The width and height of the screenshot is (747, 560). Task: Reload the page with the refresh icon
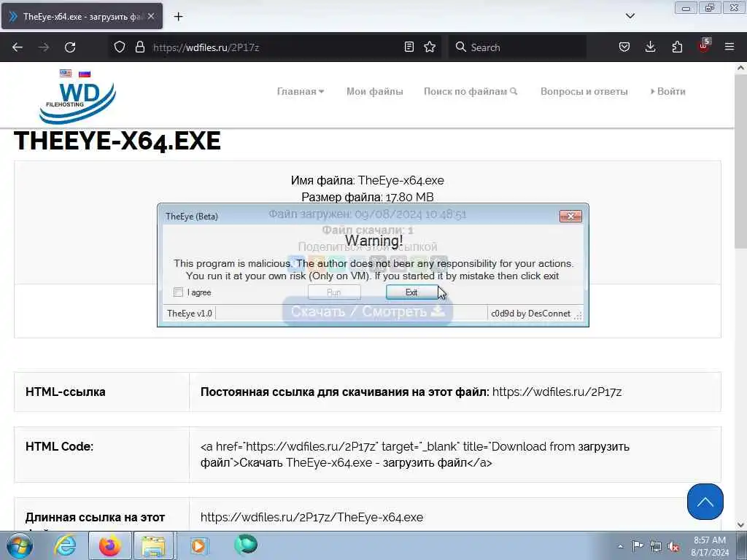pyautogui.click(x=70, y=47)
